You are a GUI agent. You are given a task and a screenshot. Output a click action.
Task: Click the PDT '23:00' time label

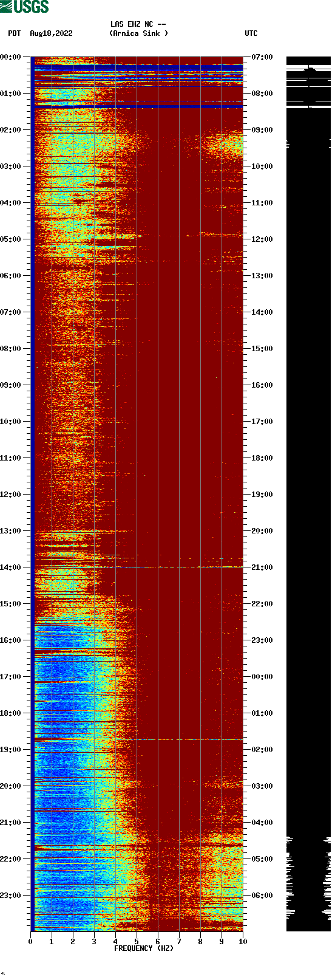click(11, 896)
